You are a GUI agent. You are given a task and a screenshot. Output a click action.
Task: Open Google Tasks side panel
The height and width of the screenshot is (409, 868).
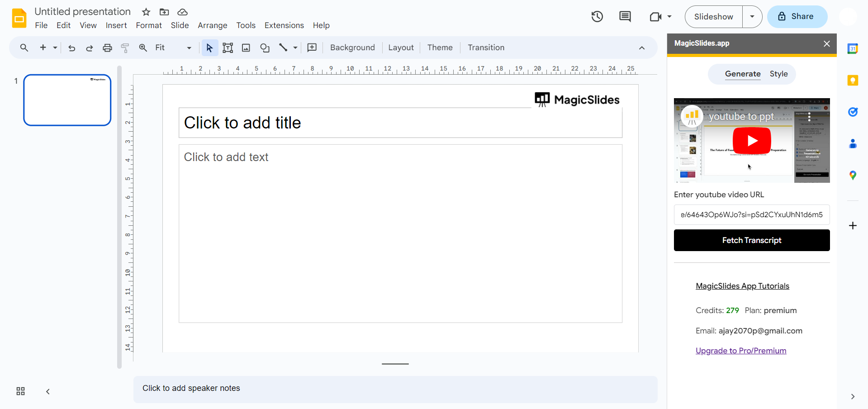[853, 112]
